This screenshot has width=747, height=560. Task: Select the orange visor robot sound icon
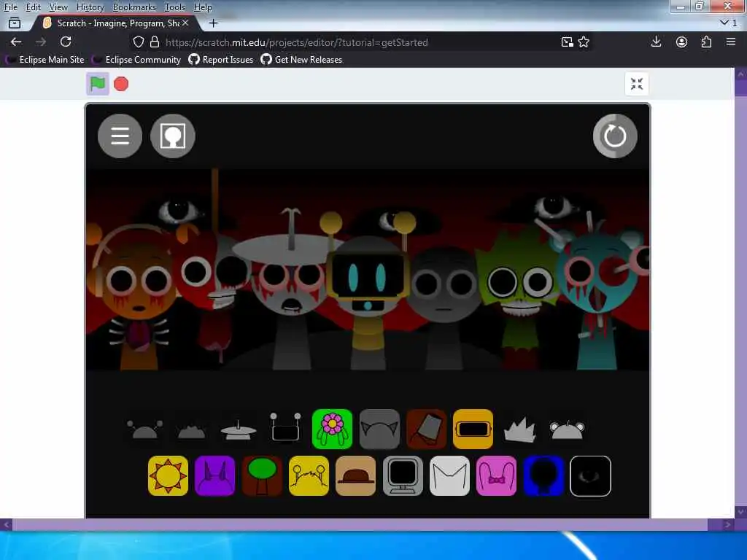(473, 429)
